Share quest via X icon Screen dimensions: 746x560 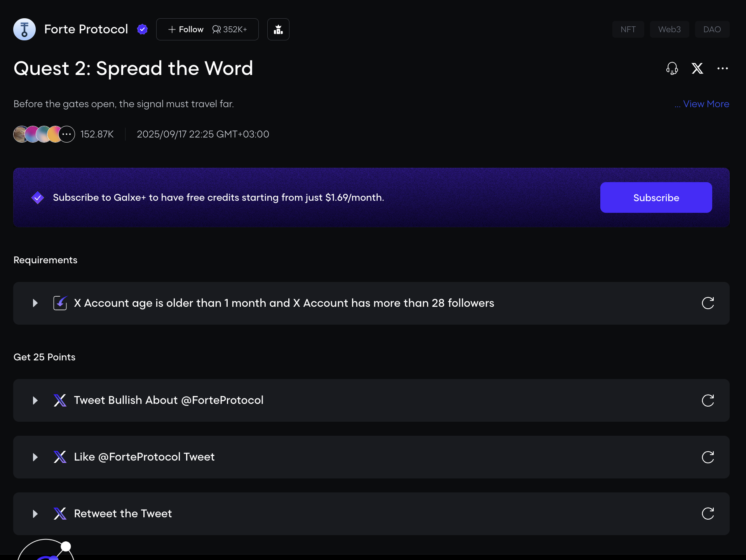(697, 69)
